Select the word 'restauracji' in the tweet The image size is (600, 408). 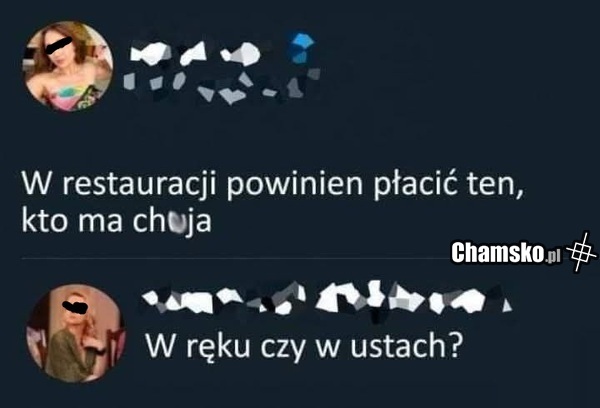click(x=140, y=184)
